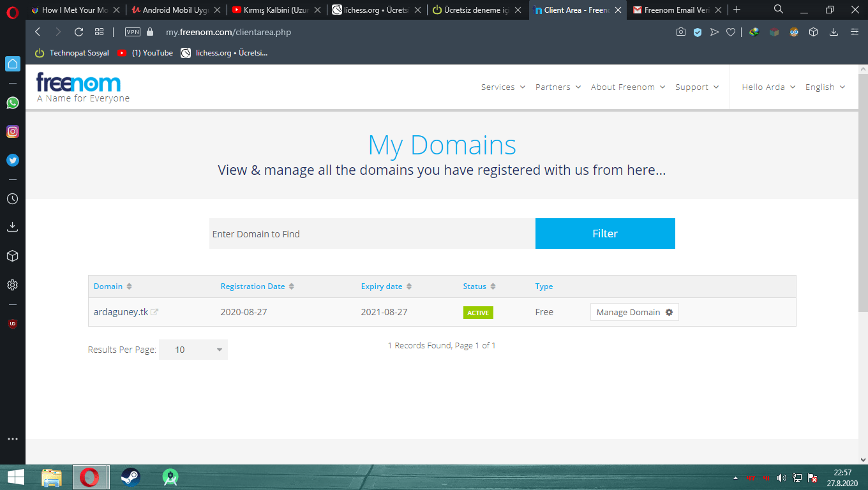Viewport: 868px width, 490px height.
Task: Expand the Services menu
Action: tap(504, 87)
